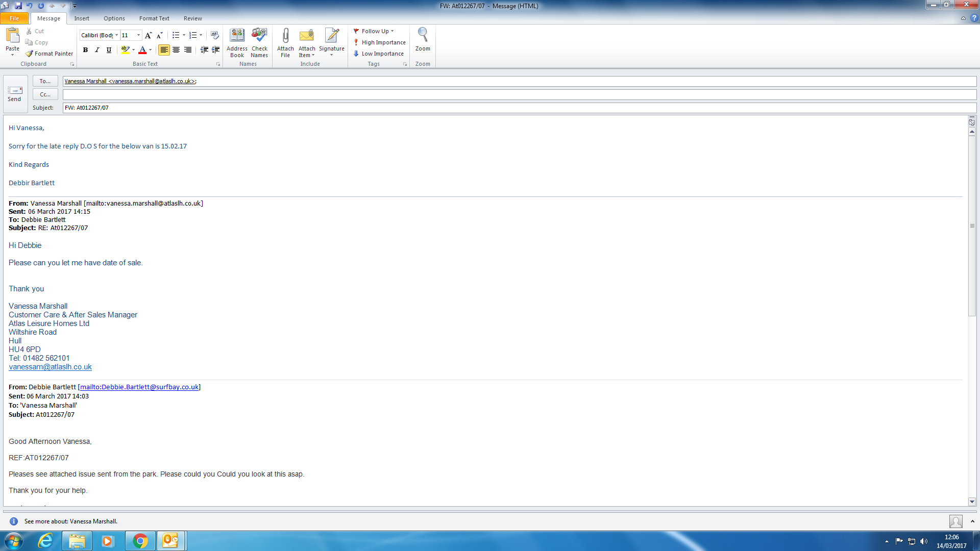The image size is (980, 551).
Task: Send the email with Send button
Action: [x=15, y=94]
